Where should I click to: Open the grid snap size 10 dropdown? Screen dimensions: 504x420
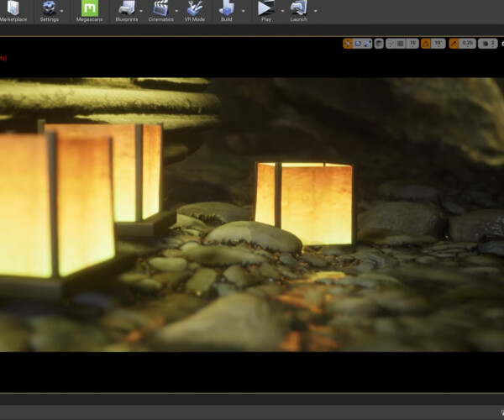coord(412,43)
